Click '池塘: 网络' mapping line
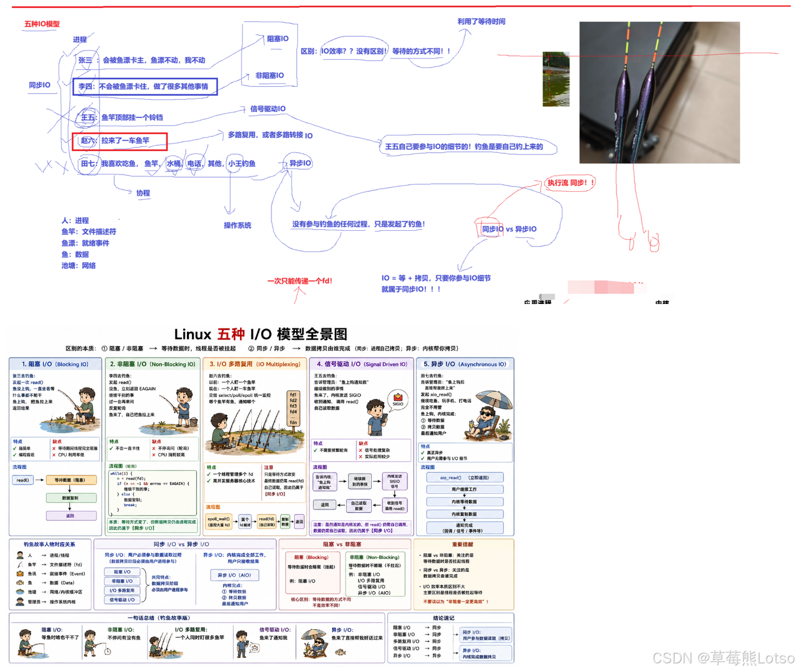 pos(79,266)
